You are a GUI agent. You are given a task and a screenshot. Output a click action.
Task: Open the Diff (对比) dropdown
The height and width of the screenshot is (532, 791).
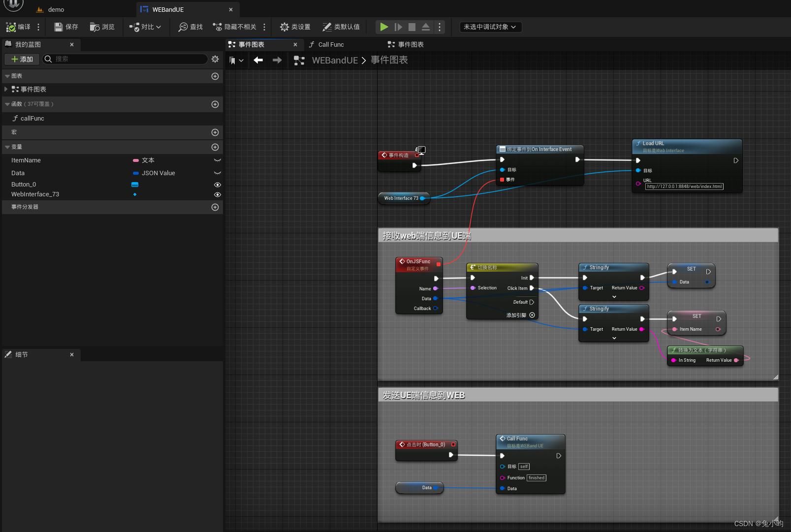[145, 27]
